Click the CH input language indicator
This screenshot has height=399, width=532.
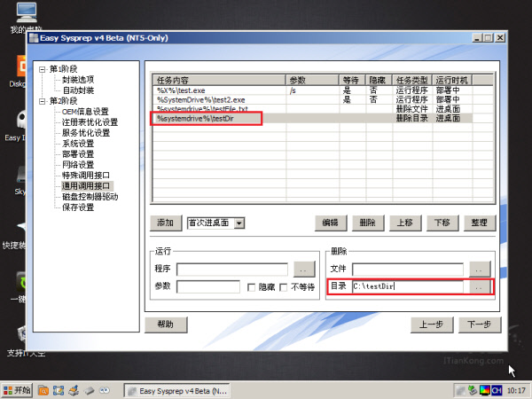click(496, 390)
